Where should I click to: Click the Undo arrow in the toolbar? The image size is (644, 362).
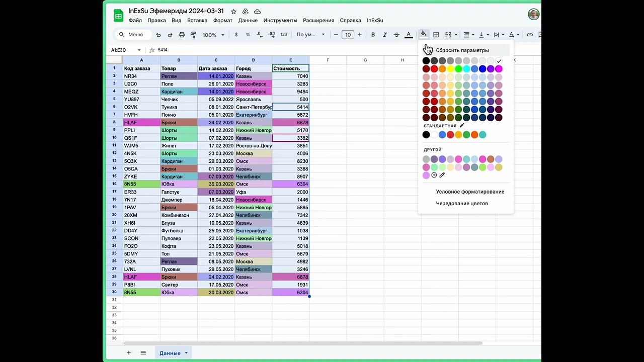point(158,35)
